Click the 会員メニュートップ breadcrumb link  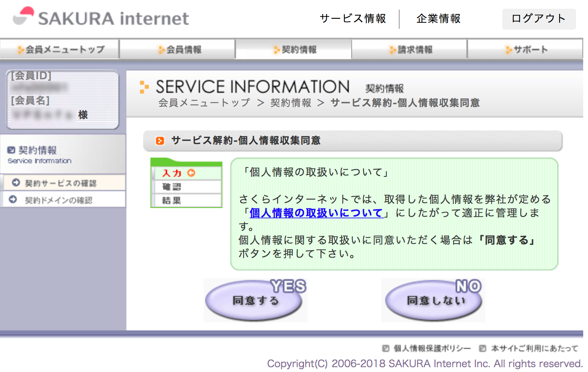point(204,103)
